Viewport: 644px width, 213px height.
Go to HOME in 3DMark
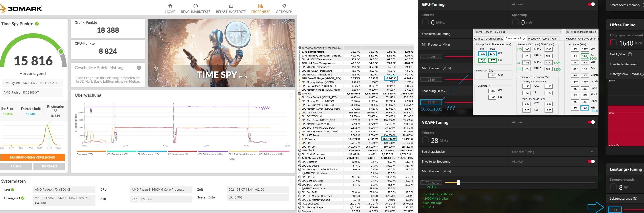pyautogui.click(x=170, y=9)
